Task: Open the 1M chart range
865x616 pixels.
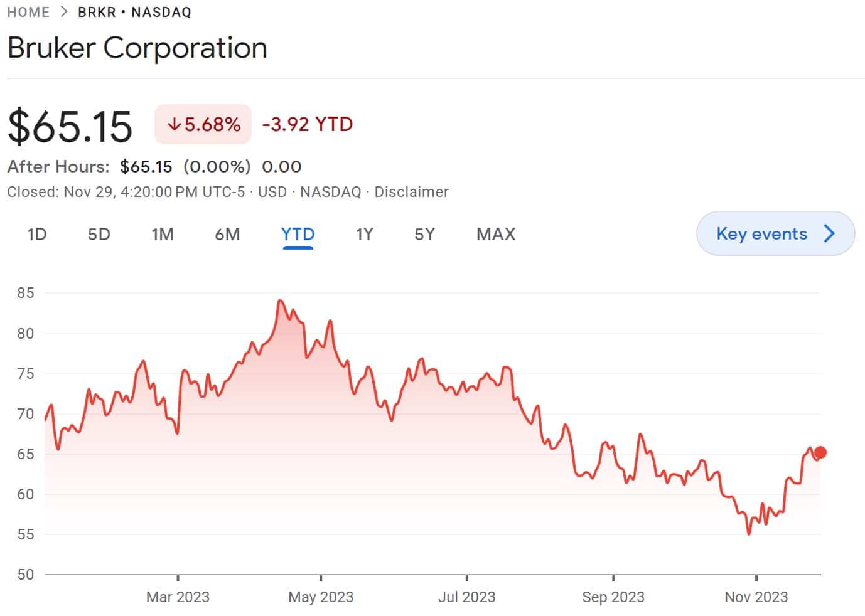Action: (x=163, y=234)
